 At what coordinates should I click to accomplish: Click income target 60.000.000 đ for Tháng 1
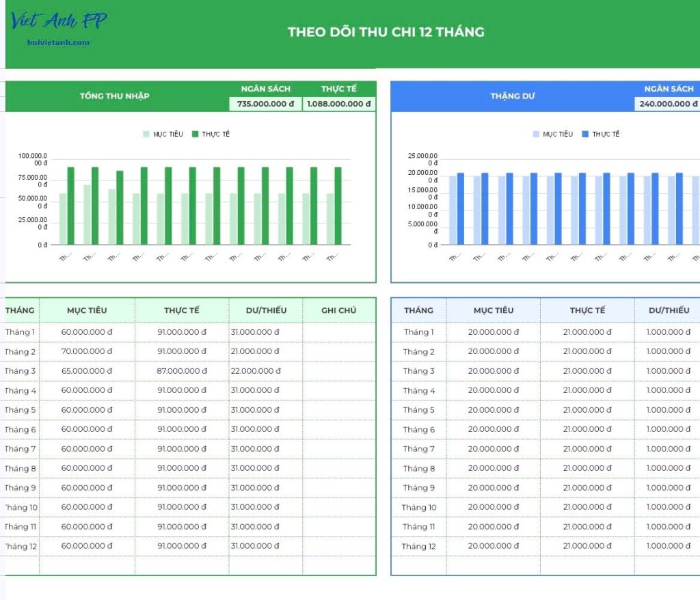87,332
